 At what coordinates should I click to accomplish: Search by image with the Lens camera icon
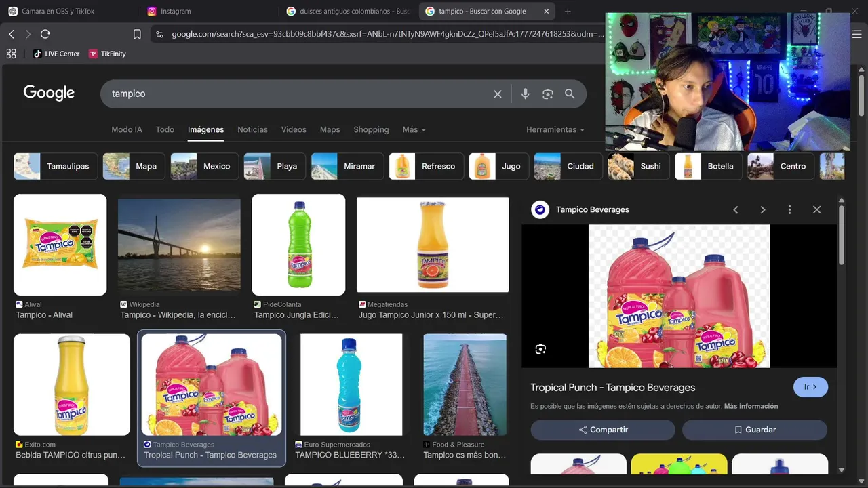548,94
